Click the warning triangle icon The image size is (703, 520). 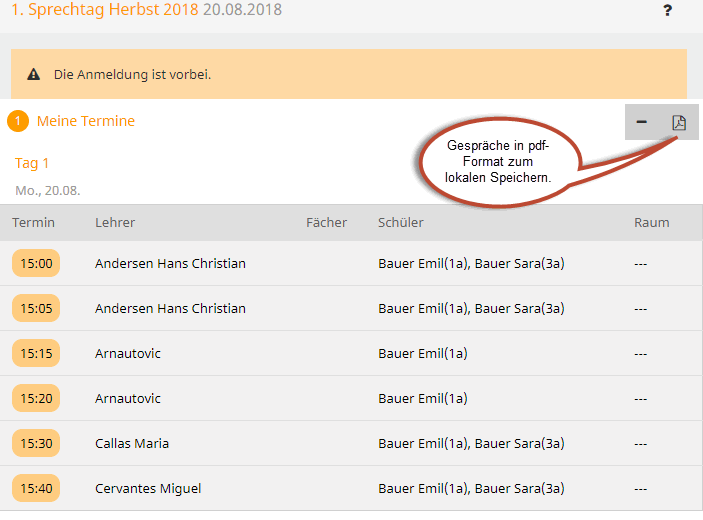pyautogui.click(x=34, y=74)
